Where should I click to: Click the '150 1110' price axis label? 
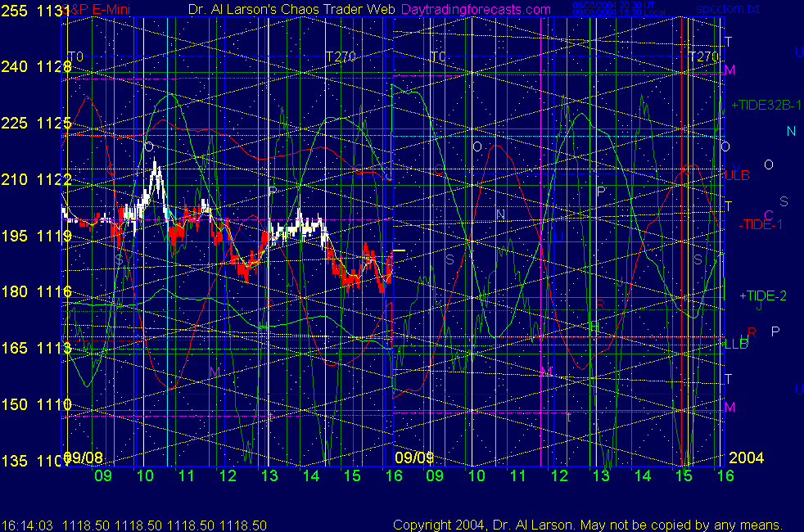click(36, 404)
